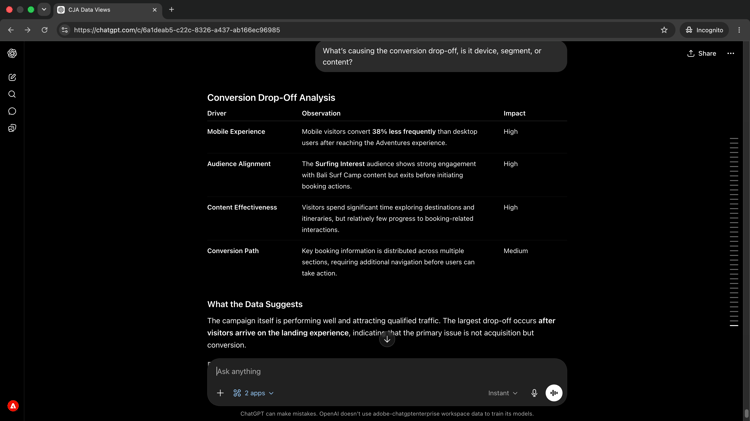Go forward with the browser forward arrow

click(x=27, y=30)
